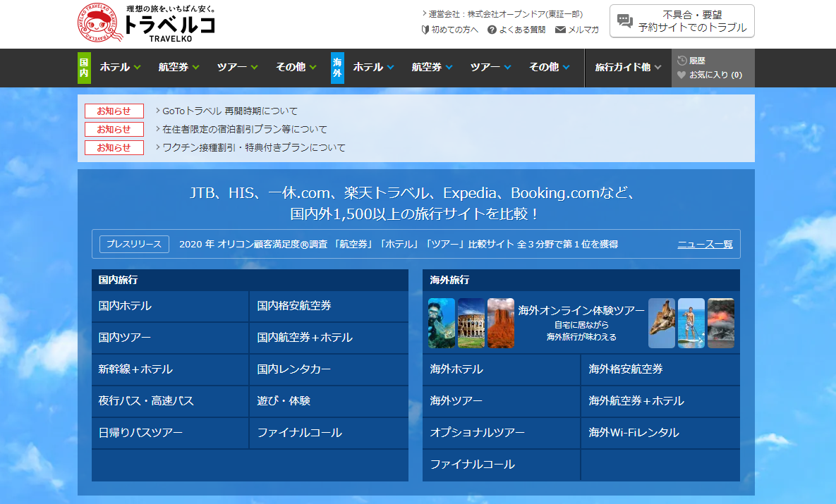Click the speech bubble trouble report icon
This screenshot has height=504, width=836.
[624, 21]
